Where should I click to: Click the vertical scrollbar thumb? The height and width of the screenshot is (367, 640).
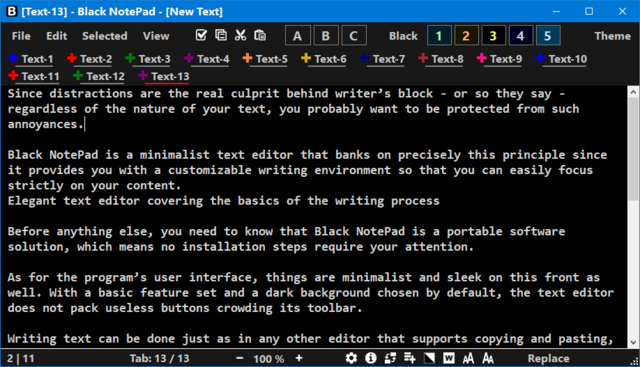633,149
